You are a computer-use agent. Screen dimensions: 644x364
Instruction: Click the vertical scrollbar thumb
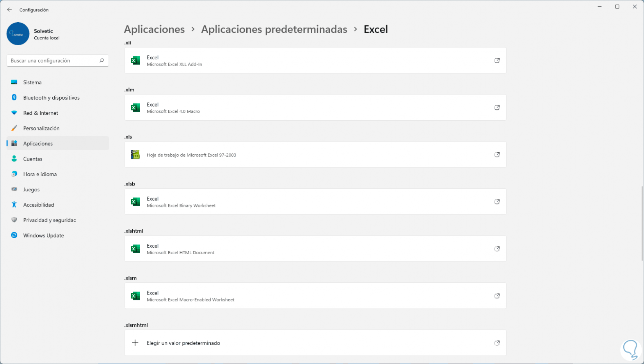[642, 223]
